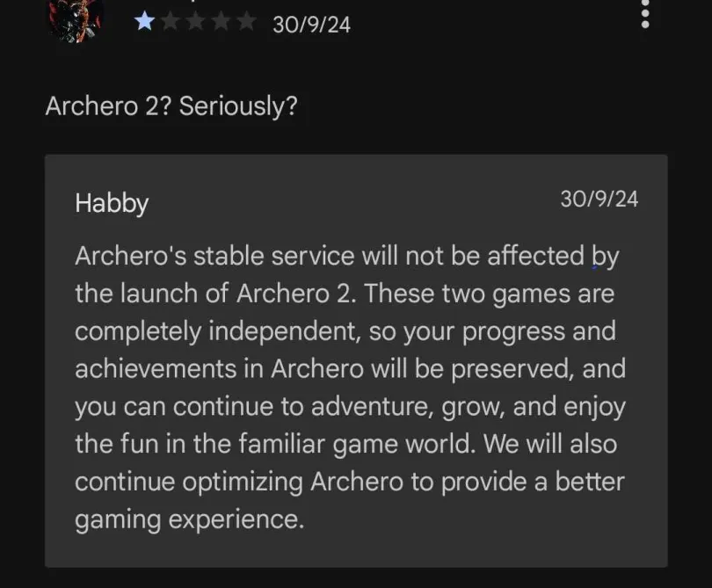The height and width of the screenshot is (588, 712).
Task: Click the line "the fun in the familiar game world"
Action: [346, 445]
